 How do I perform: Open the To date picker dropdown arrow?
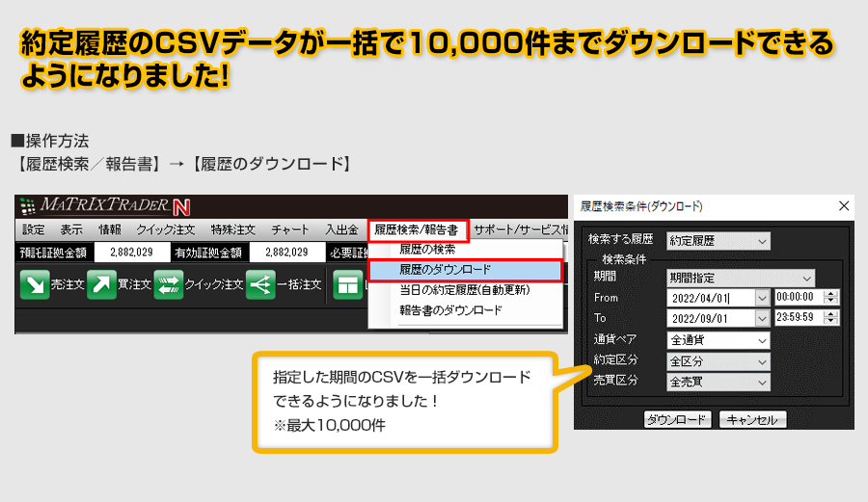click(x=762, y=319)
